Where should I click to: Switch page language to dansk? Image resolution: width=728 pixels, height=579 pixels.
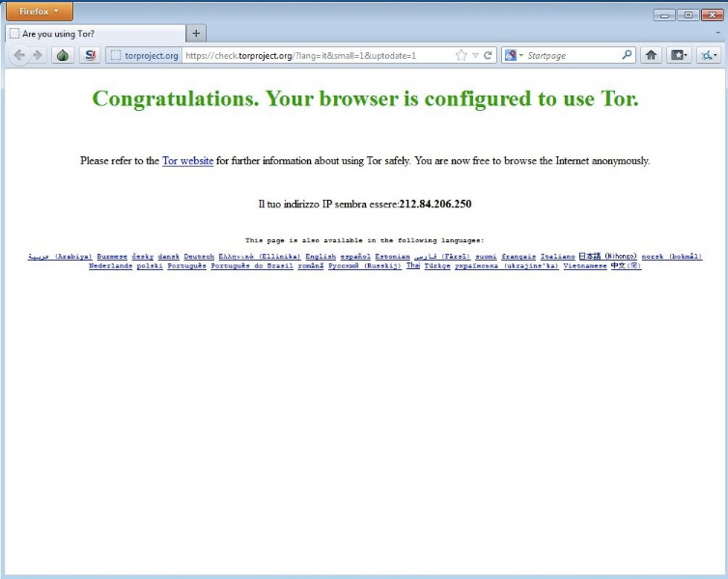coord(169,256)
